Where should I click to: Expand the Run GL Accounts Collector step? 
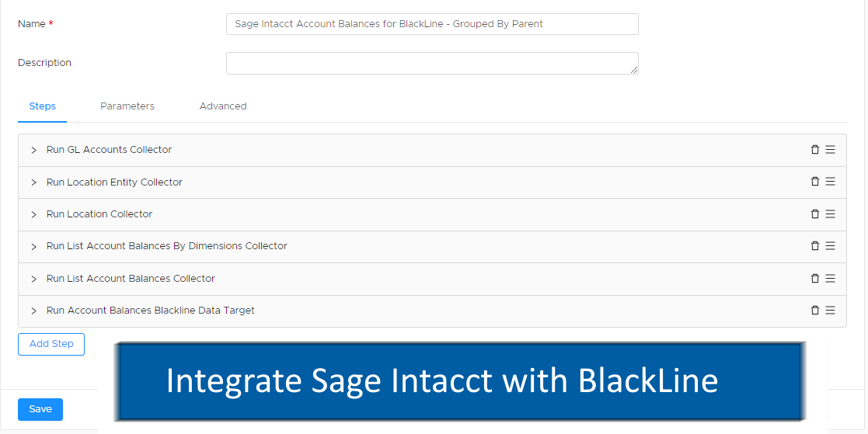click(x=33, y=150)
